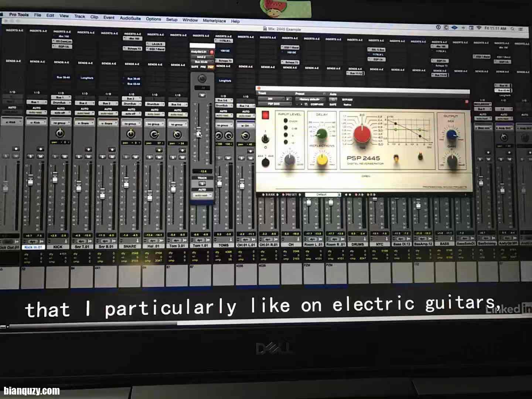This screenshot has height=399, width=532.
Task: Flip the yellow toggle switch on PSP 2445
Action: coord(396,158)
